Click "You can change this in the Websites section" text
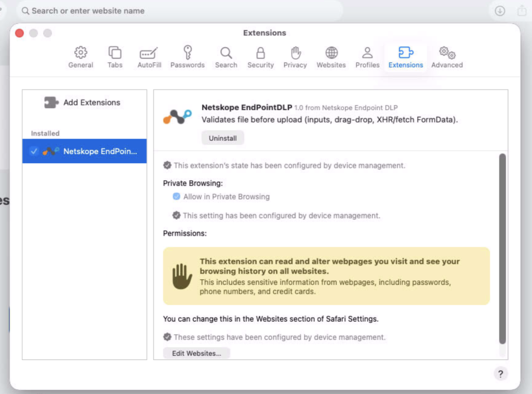Viewport: 532px width, 394px height. [x=270, y=319]
